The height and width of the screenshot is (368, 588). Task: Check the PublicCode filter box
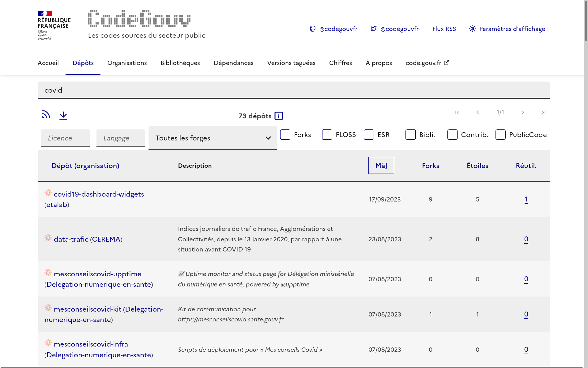tap(500, 135)
